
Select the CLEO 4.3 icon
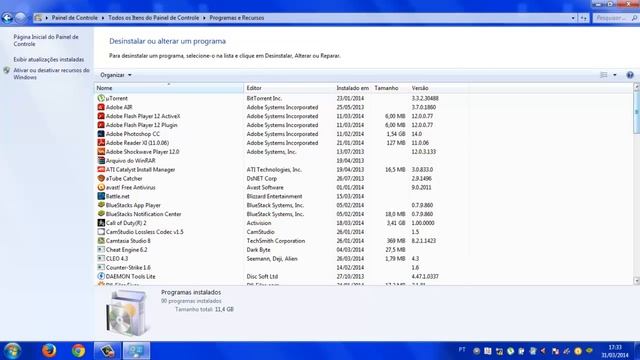coord(101,258)
